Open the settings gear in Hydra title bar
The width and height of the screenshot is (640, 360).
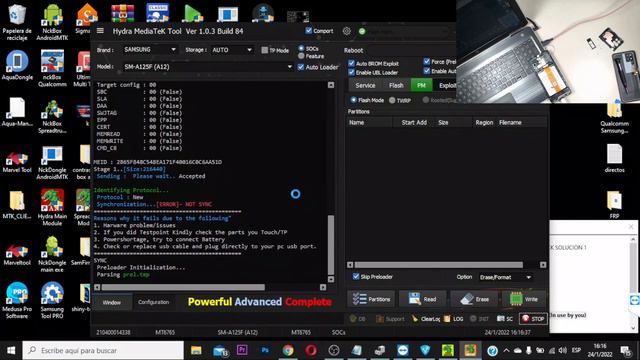(x=347, y=31)
